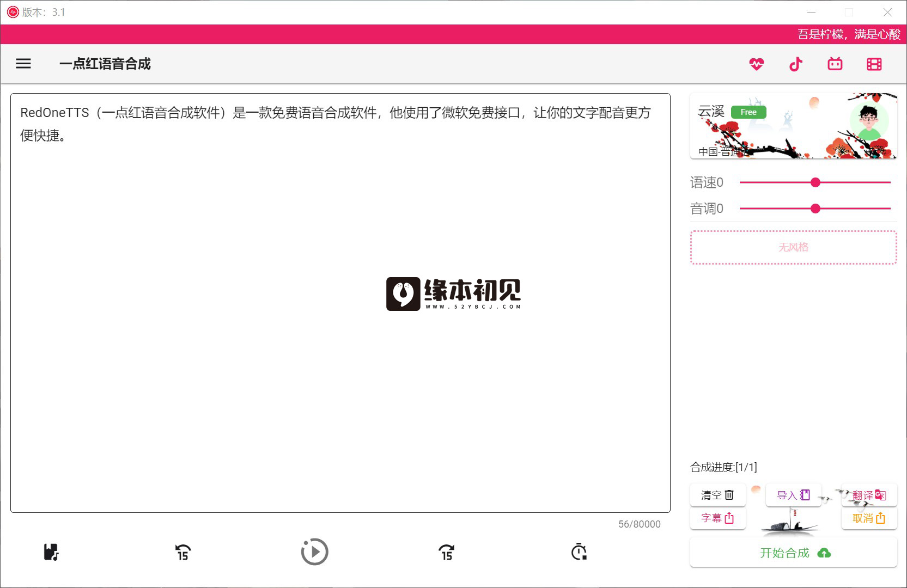Screen dimensions: 907x588
Task: Click the green Free badge
Action: tap(748, 112)
